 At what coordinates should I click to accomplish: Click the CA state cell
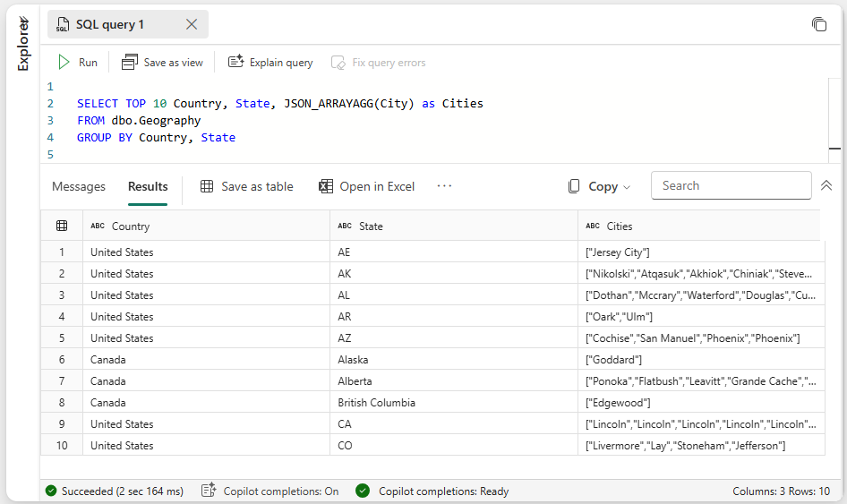click(x=454, y=424)
